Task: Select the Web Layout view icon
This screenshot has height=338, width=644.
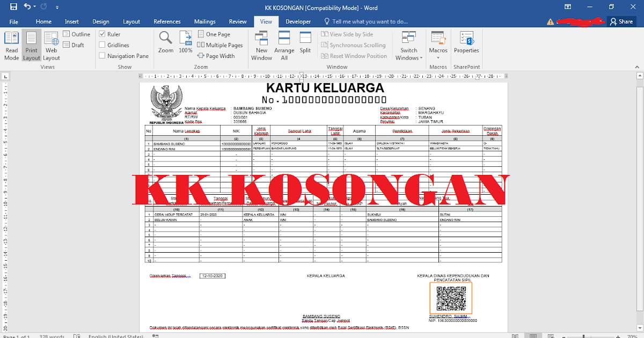Action: click(x=51, y=45)
